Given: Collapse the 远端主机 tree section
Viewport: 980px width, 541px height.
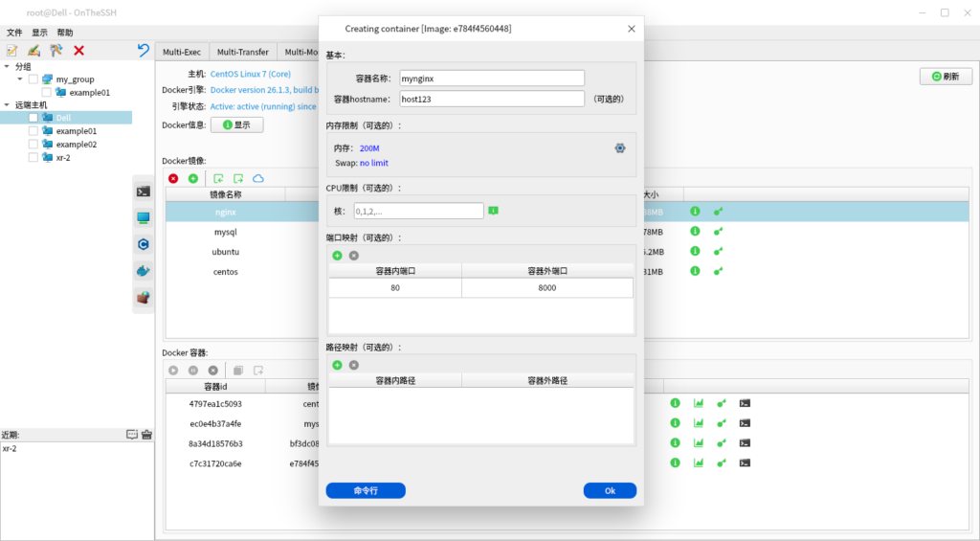Looking at the screenshot, I should pyautogui.click(x=7, y=105).
